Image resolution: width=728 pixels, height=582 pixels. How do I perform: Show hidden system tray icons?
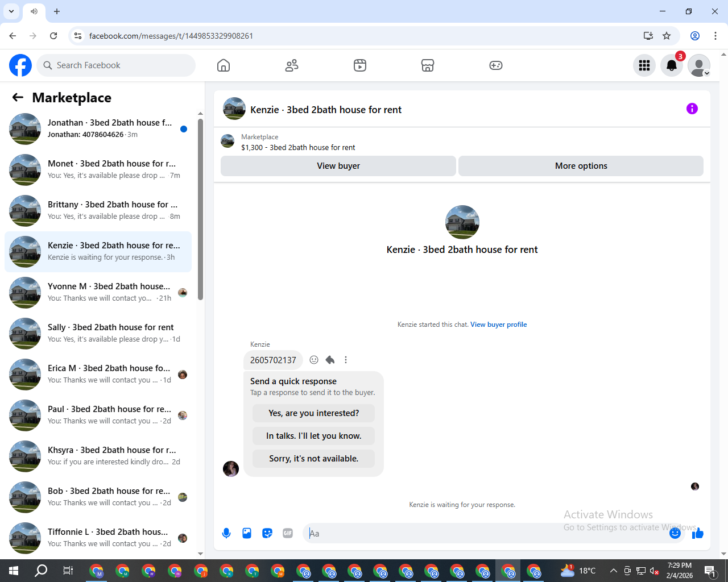click(613, 571)
